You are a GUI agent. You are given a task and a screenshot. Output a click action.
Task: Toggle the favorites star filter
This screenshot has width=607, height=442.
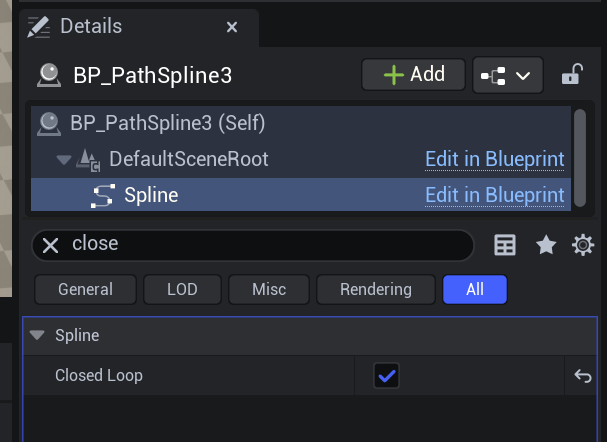[546, 245]
